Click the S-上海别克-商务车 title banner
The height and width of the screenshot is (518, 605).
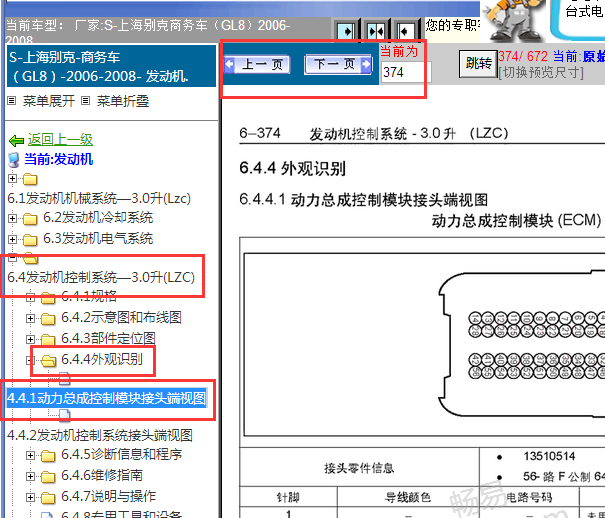coord(112,66)
